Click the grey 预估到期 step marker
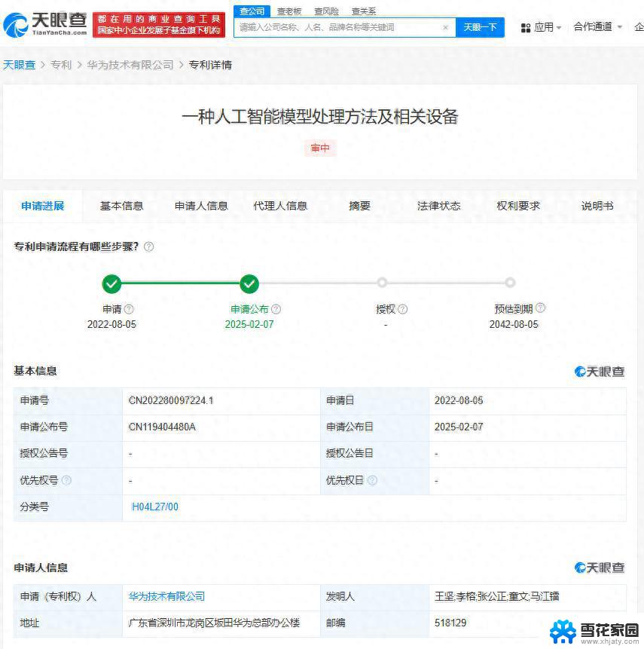Viewport: 644px width, 649px height. coord(510,283)
